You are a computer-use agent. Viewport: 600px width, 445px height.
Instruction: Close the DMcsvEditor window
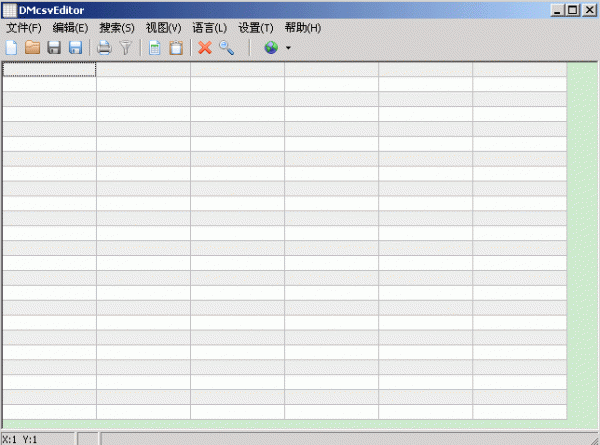click(x=590, y=10)
